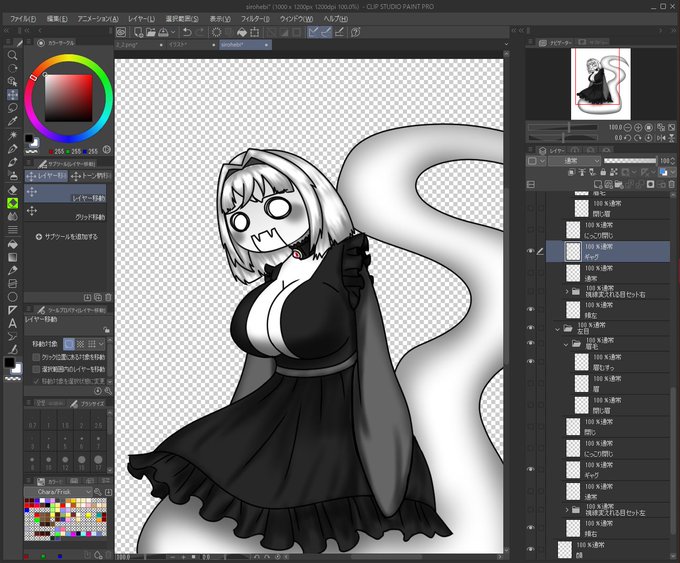The width and height of the screenshot is (680, 563).
Task: Click the Undo arrow in command bar
Action: pos(187,32)
